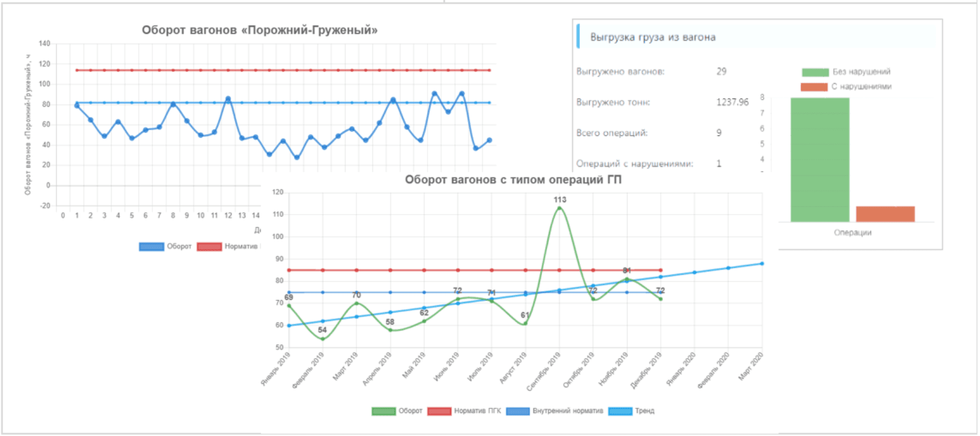This screenshot has height=436, width=980.
Task: Click the 70 data label at Март 2019
Action: point(356,295)
